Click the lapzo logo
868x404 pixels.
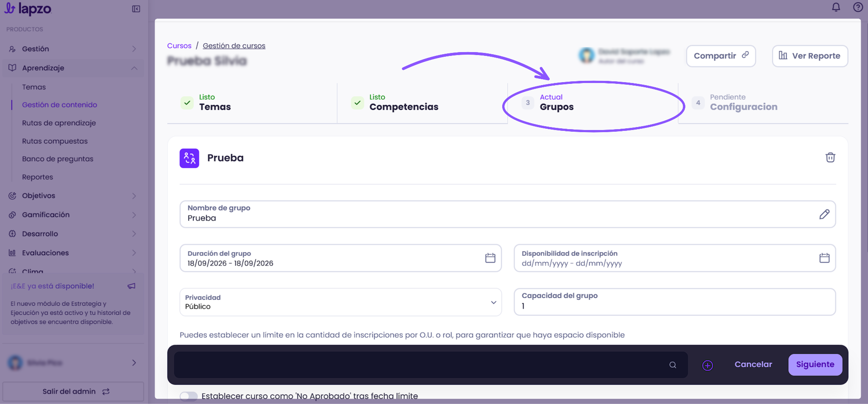click(28, 9)
